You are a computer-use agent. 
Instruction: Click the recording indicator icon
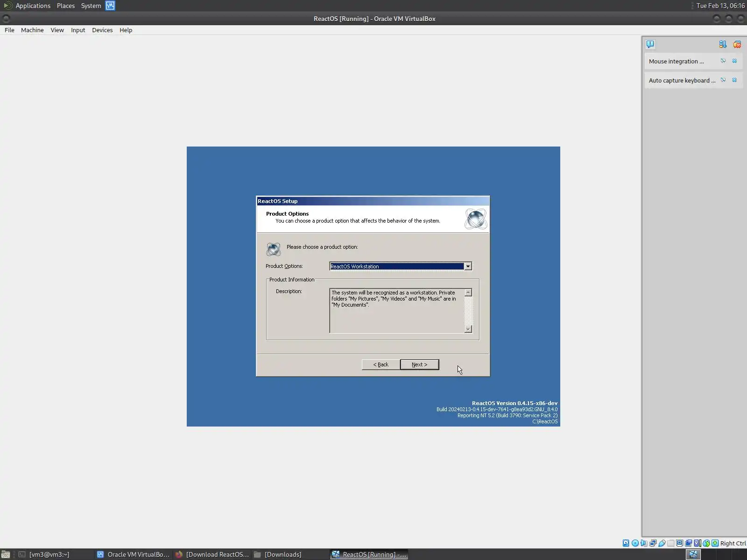[688, 543]
